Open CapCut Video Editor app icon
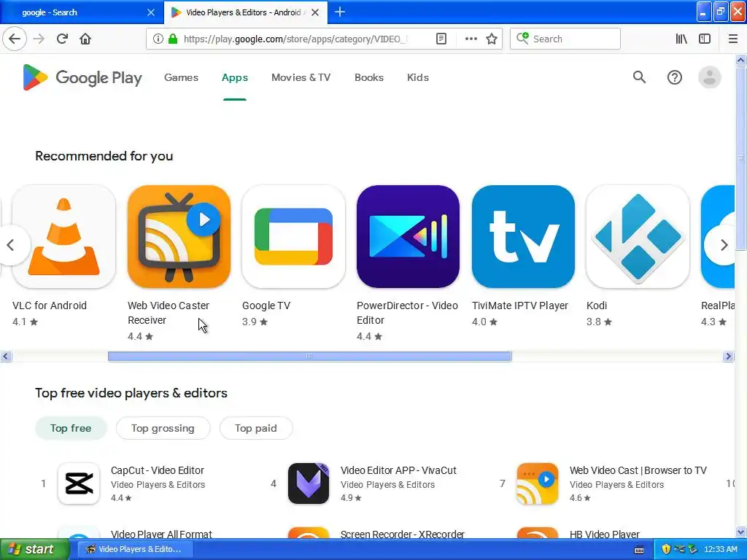This screenshot has width=747, height=560. (79, 483)
